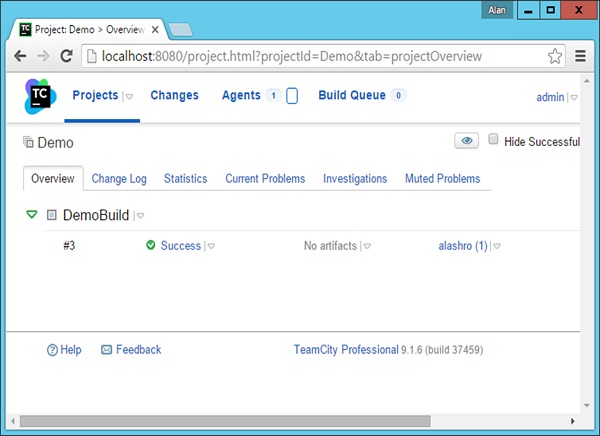Bookmark page with the star icon
This screenshot has width=600, height=436.
coord(555,56)
